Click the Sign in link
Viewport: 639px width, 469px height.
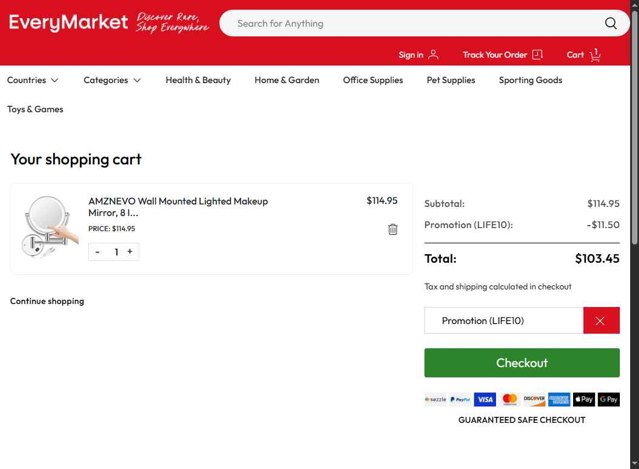(x=411, y=55)
